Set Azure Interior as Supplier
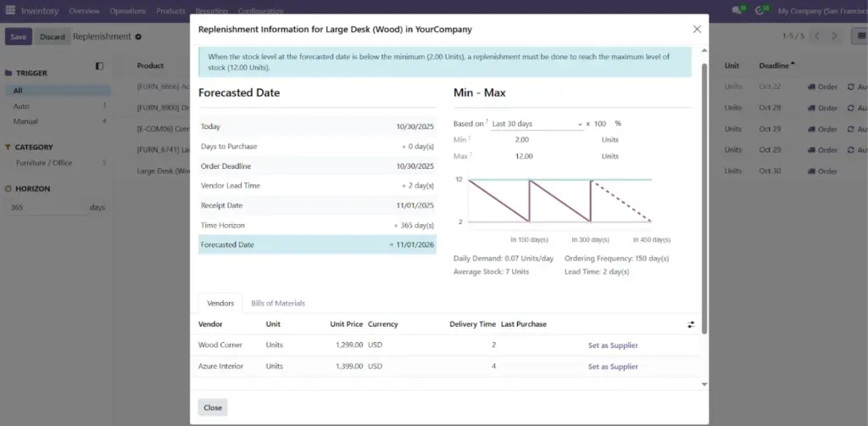 (613, 367)
